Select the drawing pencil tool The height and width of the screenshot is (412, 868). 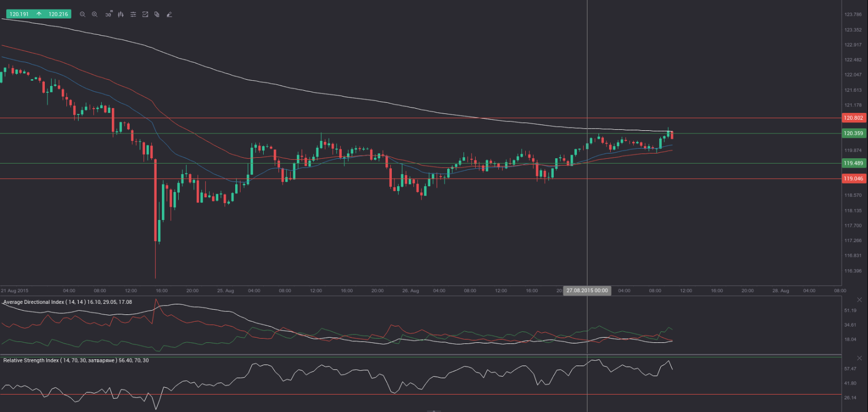pyautogui.click(x=169, y=15)
